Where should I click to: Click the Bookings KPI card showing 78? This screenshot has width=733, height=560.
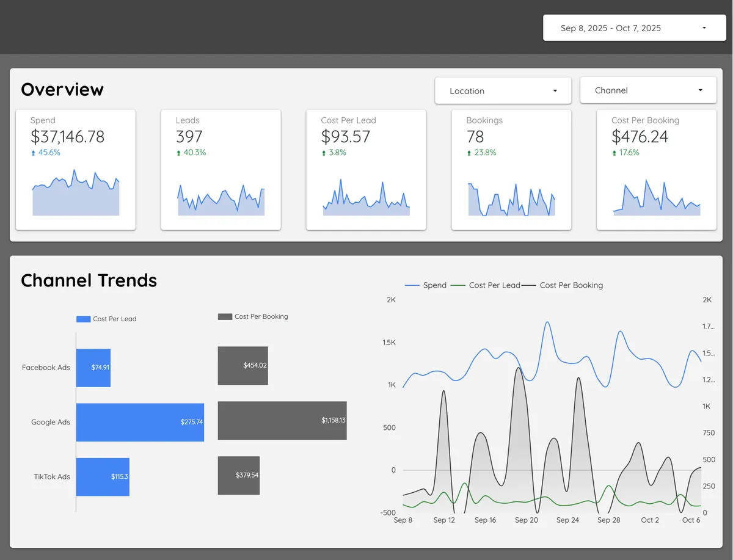(x=511, y=170)
